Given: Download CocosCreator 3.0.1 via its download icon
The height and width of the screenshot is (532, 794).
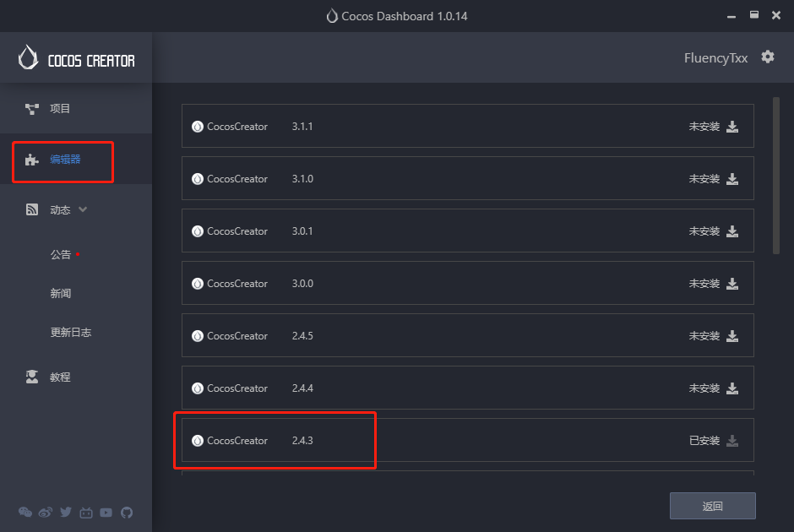Looking at the screenshot, I should click(x=732, y=231).
